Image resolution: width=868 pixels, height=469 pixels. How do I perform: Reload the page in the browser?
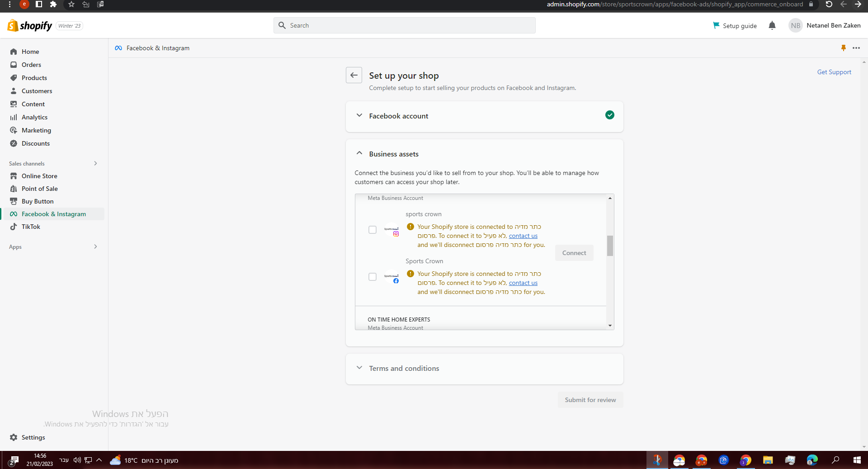[829, 5]
